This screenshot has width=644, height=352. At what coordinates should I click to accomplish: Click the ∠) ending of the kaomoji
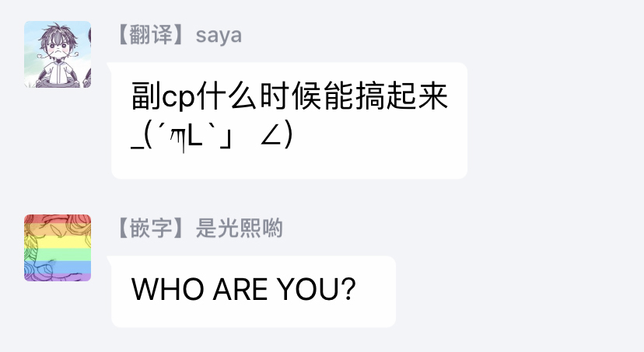pyautogui.click(x=276, y=135)
